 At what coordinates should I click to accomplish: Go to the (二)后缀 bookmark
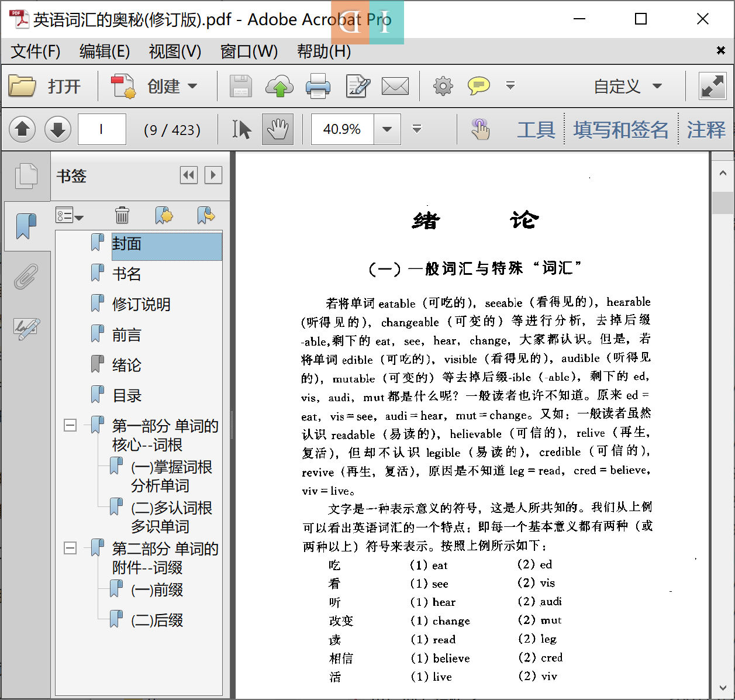(157, 620)
